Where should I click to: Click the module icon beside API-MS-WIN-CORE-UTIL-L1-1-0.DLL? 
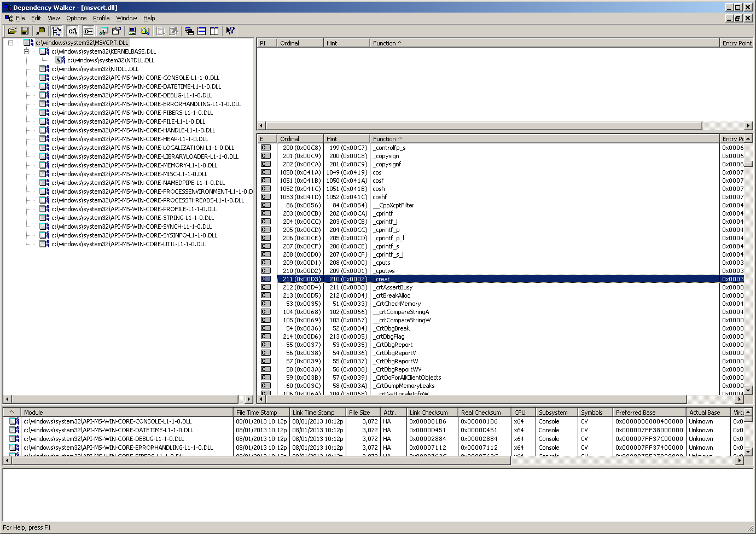point(45,244)
